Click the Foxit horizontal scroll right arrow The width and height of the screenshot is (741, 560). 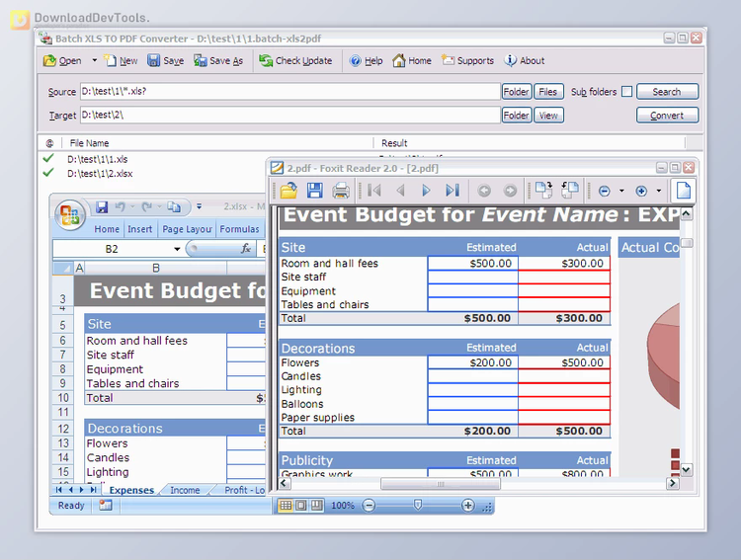[672, 483]
